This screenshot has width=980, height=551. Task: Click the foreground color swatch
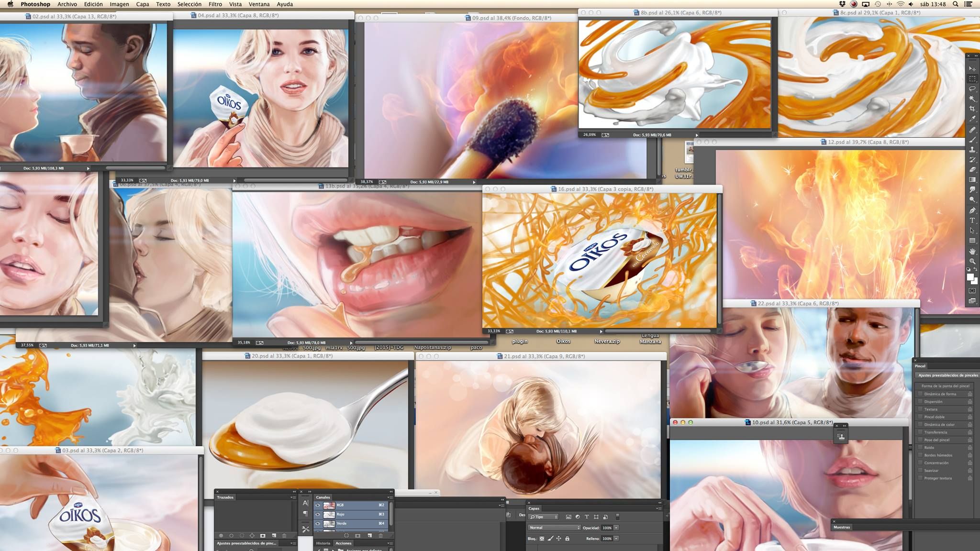click(970, 277)
